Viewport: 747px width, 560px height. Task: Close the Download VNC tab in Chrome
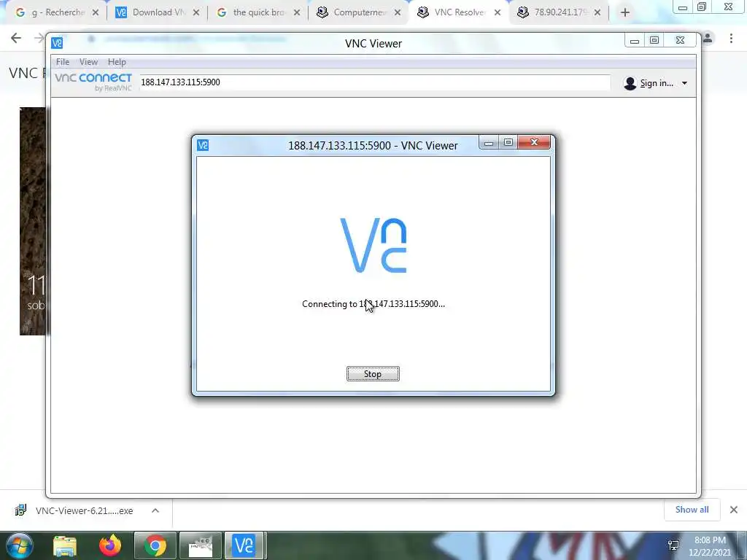click(x=196, y=13)
